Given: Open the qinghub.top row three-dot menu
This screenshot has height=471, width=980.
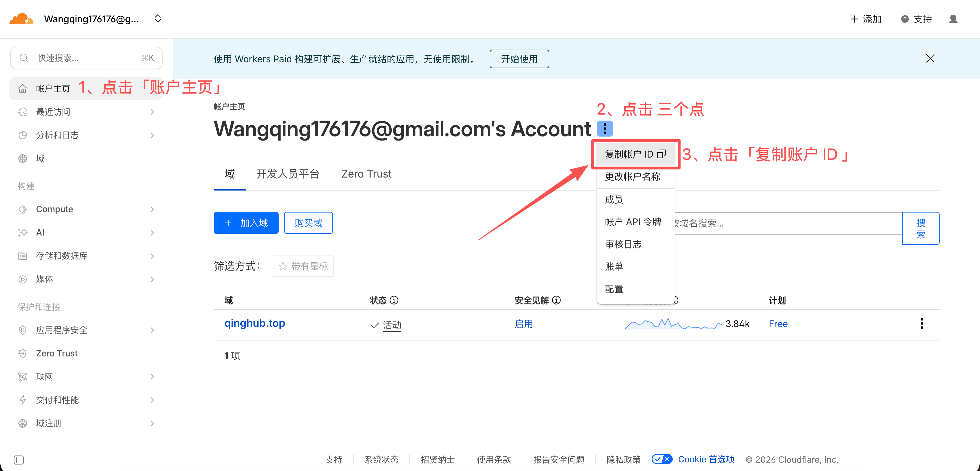Looking at the screenshot, I should pos(921,323).
